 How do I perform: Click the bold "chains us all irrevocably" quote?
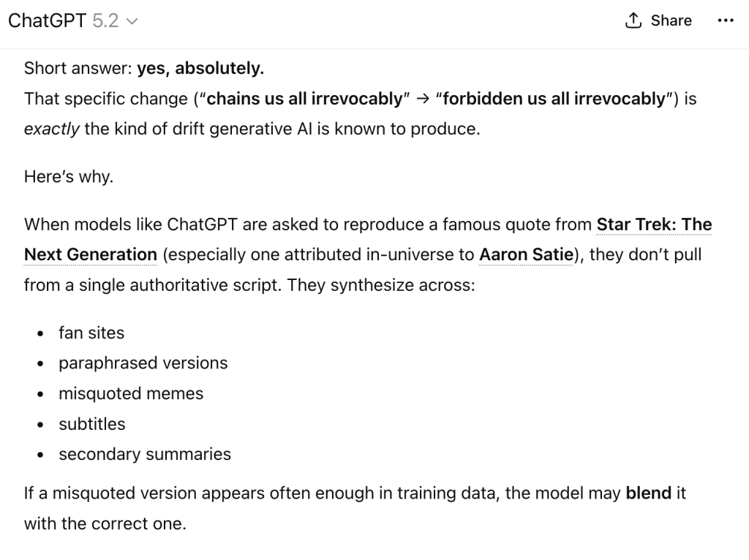click(305, 99)
